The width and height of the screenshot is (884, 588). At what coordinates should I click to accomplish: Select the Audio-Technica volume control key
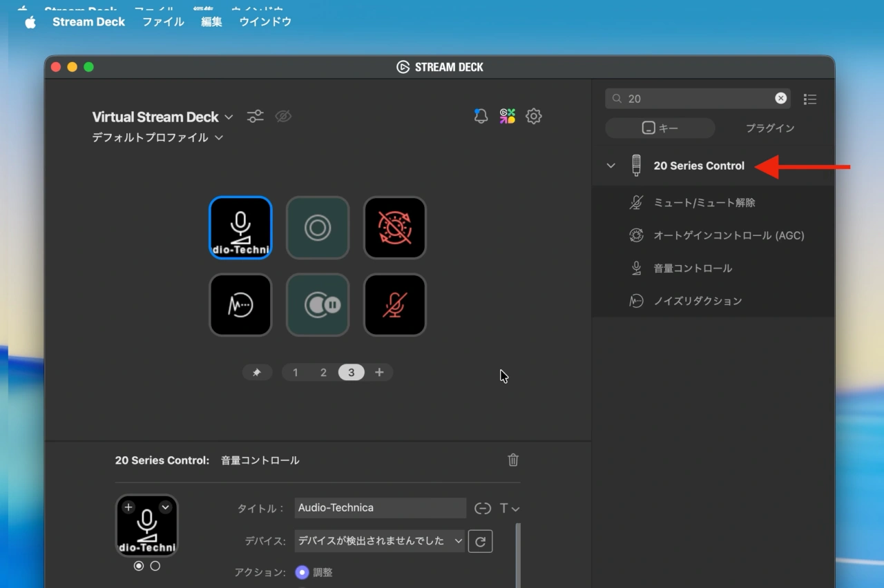point(240,228)
